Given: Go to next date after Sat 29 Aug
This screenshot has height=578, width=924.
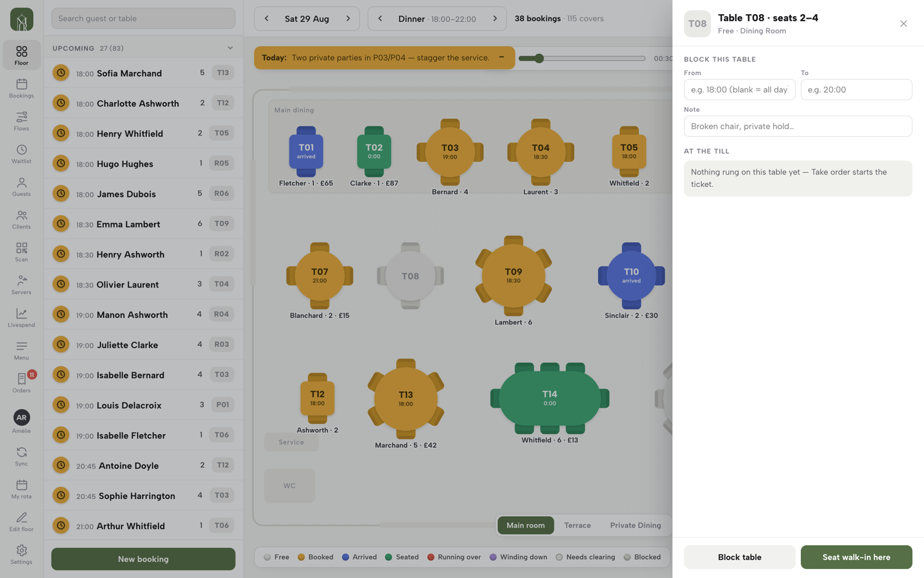Looking at the screenshot, I should click(348, 19).
